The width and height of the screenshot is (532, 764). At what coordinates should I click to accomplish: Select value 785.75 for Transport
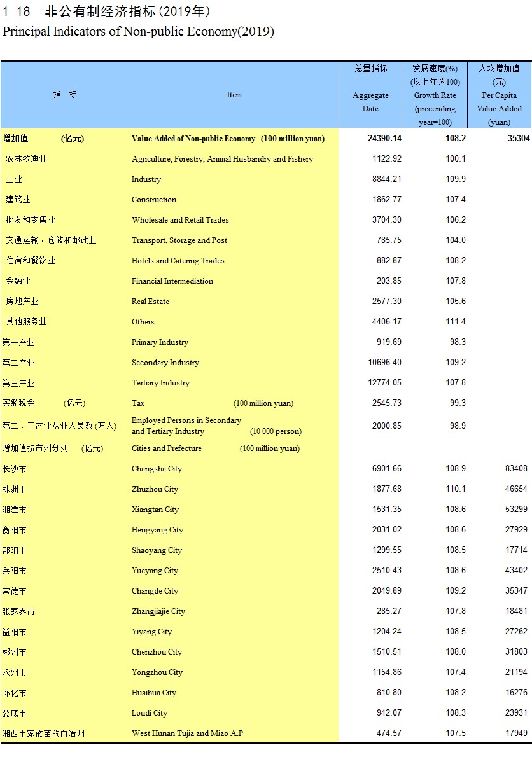(x=389, y=240)
